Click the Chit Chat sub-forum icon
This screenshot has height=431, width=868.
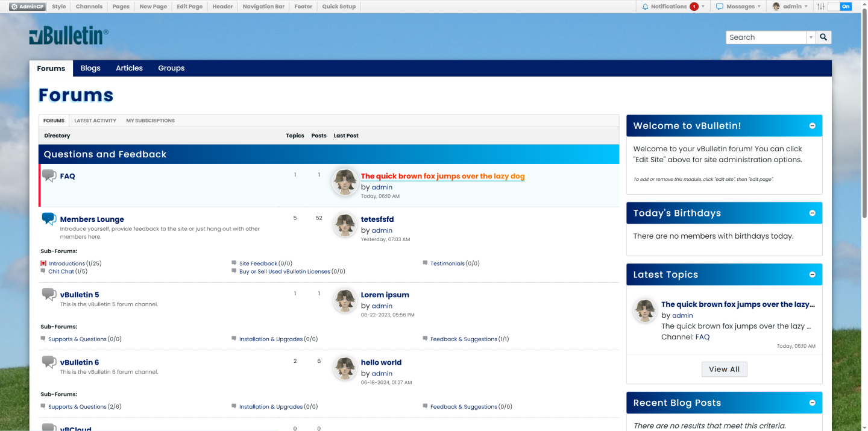[x=43, y=271]
